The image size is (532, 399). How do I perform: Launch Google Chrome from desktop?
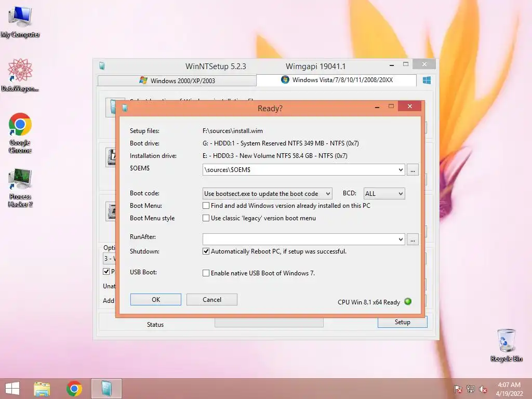pyautogui.click(x=20, y=132)
